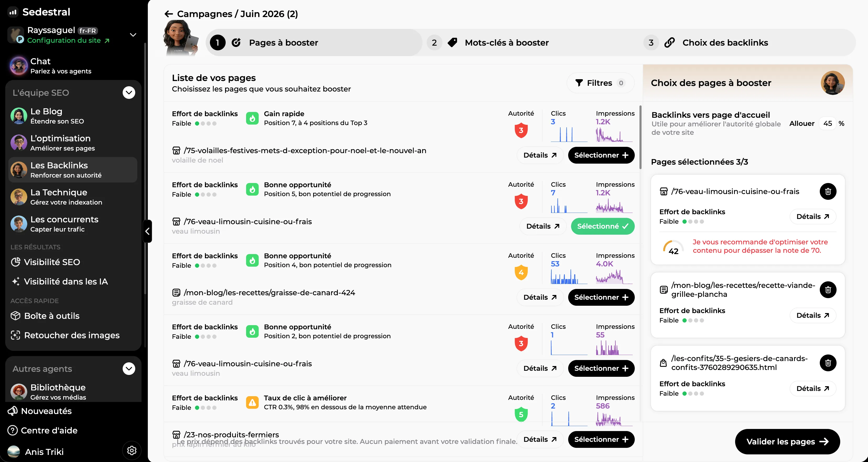Collapse the Autres agents section
868x462 pixels.
pos(129,369)
